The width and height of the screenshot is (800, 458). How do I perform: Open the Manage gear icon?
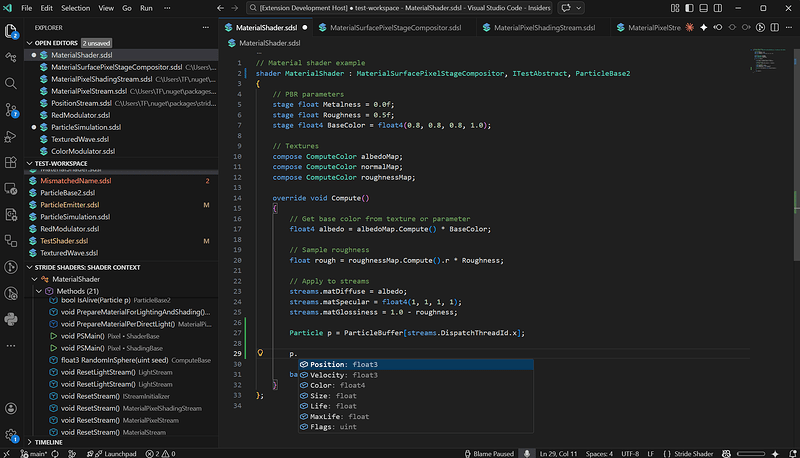(12, 435)
